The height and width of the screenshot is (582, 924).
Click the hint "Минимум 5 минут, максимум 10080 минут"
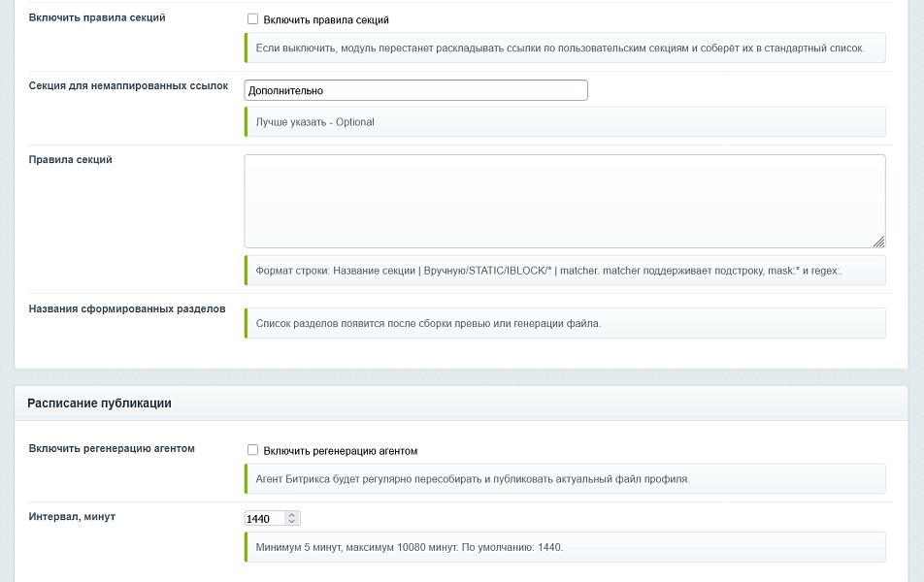(x=565, y=547)
